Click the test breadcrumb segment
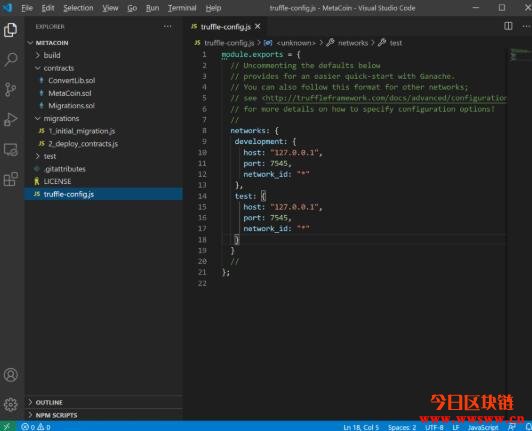The height and width of the screenshot is (431, 532). pyautogui.click(x=396, y=43)
